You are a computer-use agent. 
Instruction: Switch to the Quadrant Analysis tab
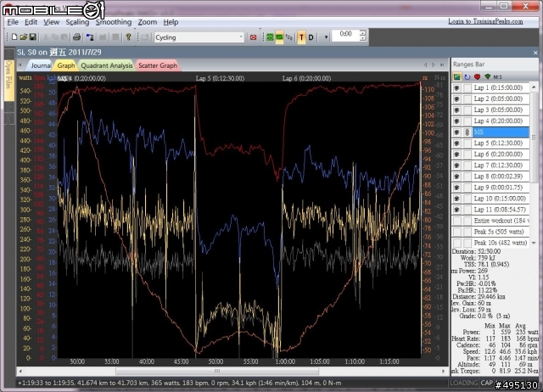(x=107, y=65)
